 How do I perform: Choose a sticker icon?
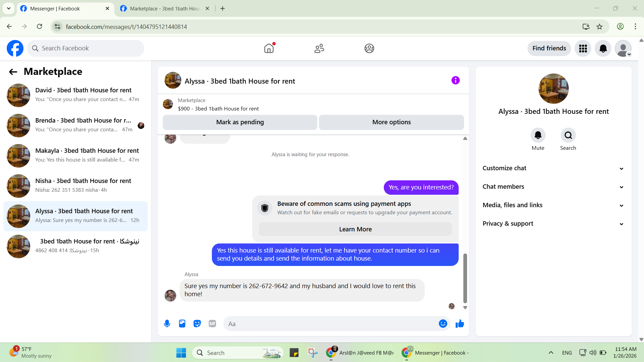pyautogui.click(x=197, y=324)
